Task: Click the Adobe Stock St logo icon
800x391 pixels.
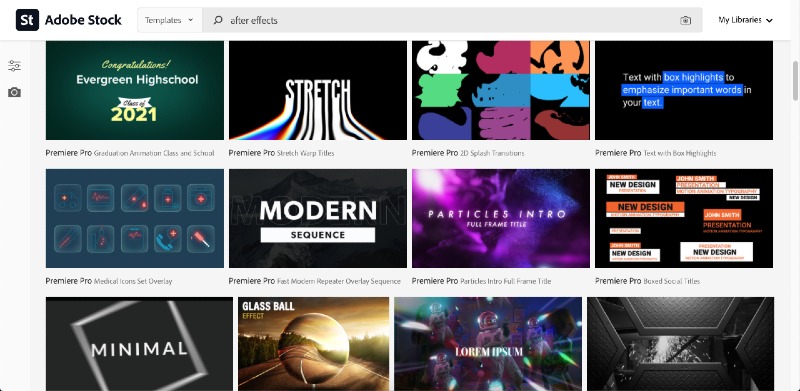Action: (x=27, y=20)
